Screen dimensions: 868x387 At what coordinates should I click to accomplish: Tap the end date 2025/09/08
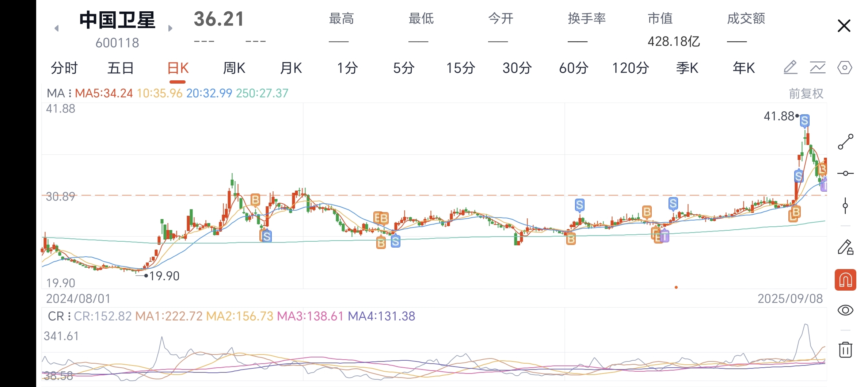[x=790, y=299]
